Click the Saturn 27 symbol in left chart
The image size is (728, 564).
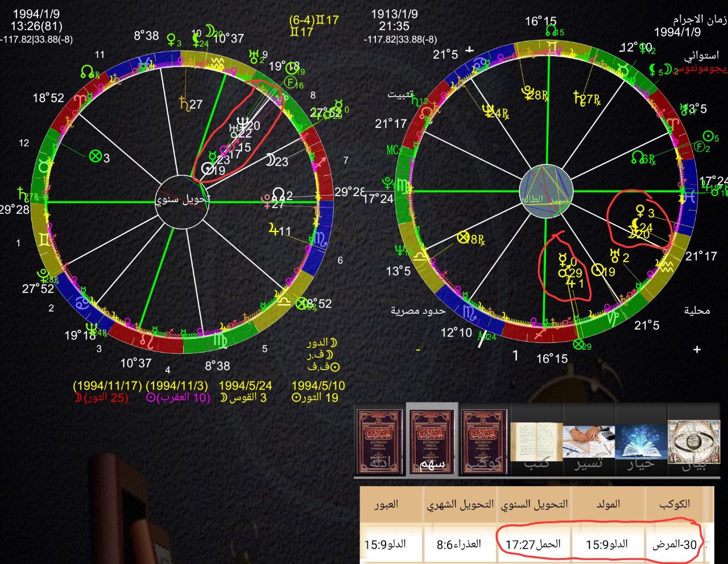185,103
